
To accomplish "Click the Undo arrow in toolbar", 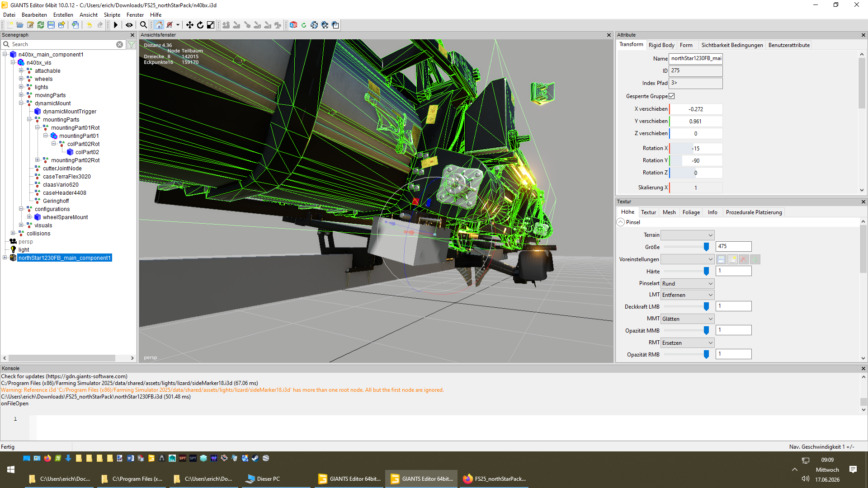I will [x=90, y=25].
